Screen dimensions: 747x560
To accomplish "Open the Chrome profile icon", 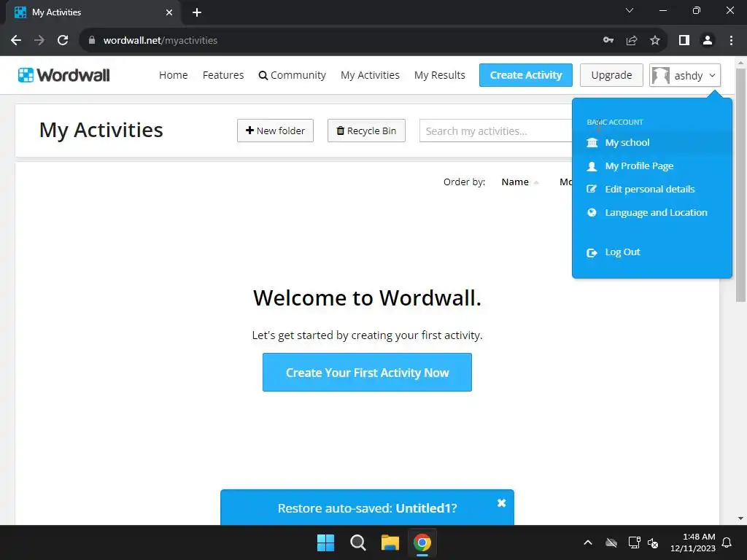I will (x=708, y=41).
